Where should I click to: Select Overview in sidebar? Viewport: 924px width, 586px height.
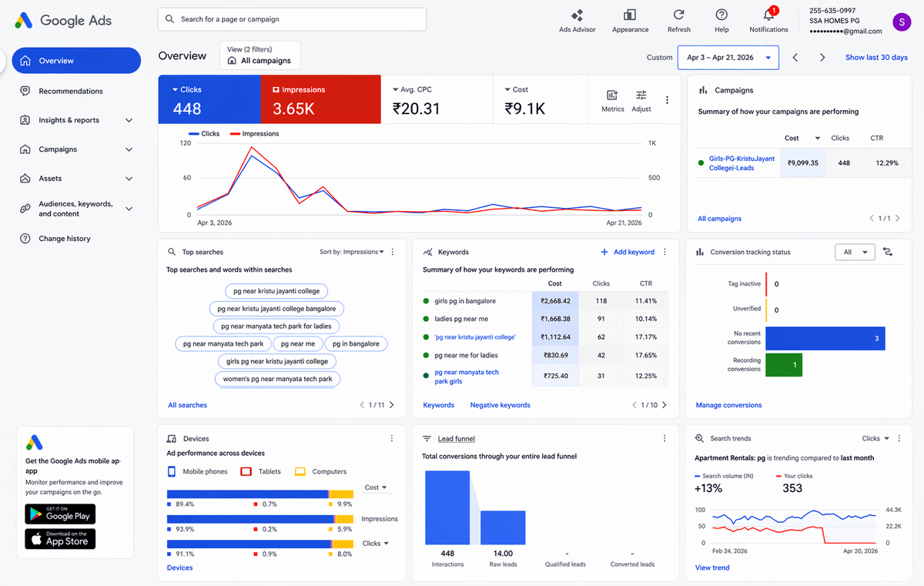pyautogui.click(x=76, y=61)
